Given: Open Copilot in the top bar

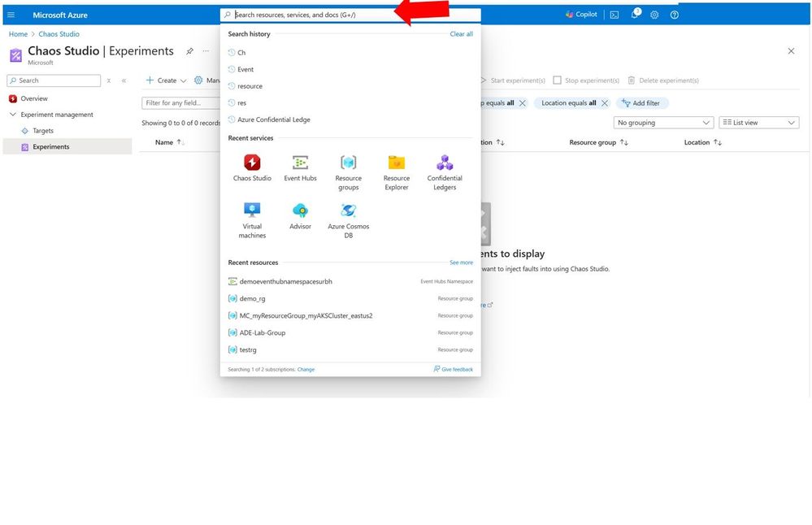Looking at the screenshot, I should tap(581, 15).
